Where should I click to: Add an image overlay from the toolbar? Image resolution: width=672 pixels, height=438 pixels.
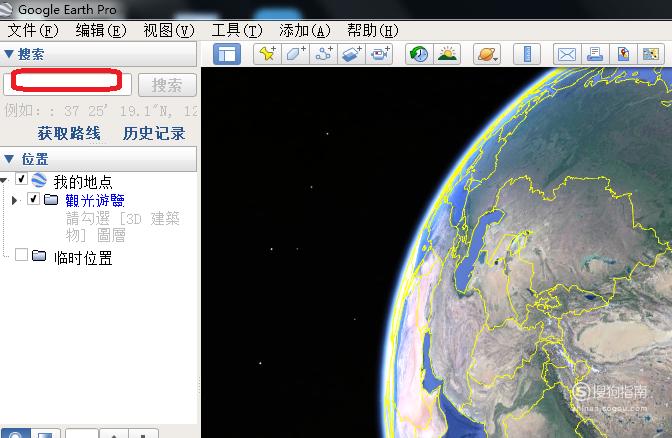coord(351,54)
